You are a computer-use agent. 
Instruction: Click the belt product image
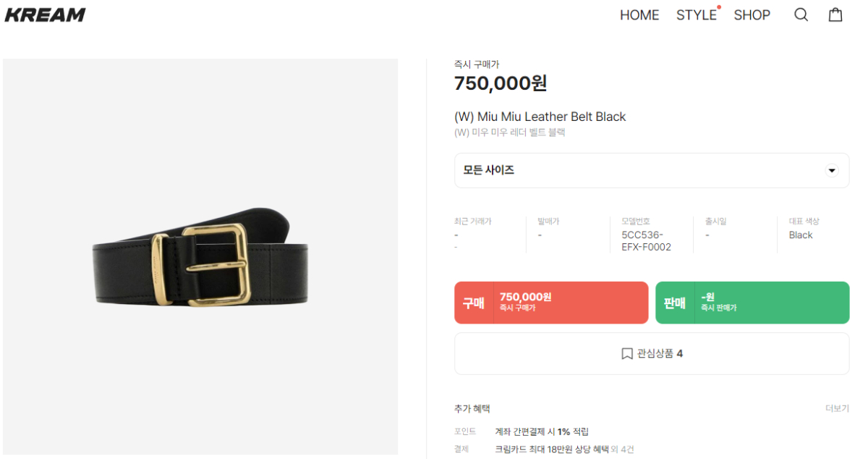tap(200, 257)
